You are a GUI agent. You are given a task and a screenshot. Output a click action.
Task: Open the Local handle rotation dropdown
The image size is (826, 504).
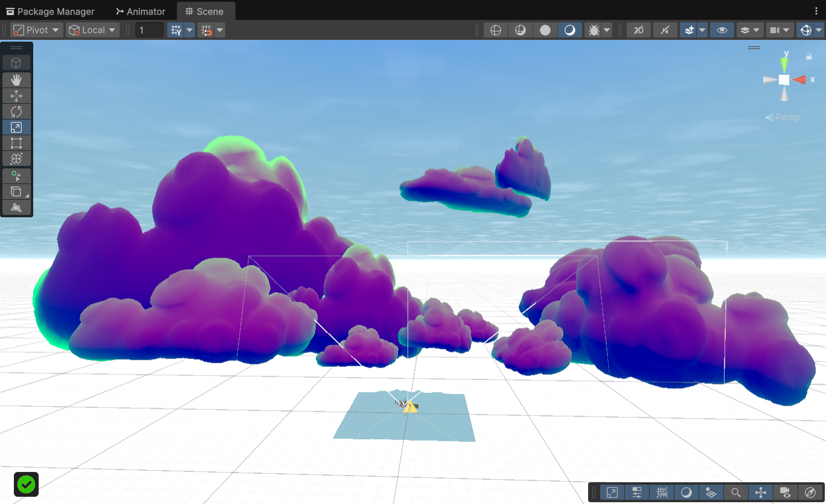click(92, 30)
